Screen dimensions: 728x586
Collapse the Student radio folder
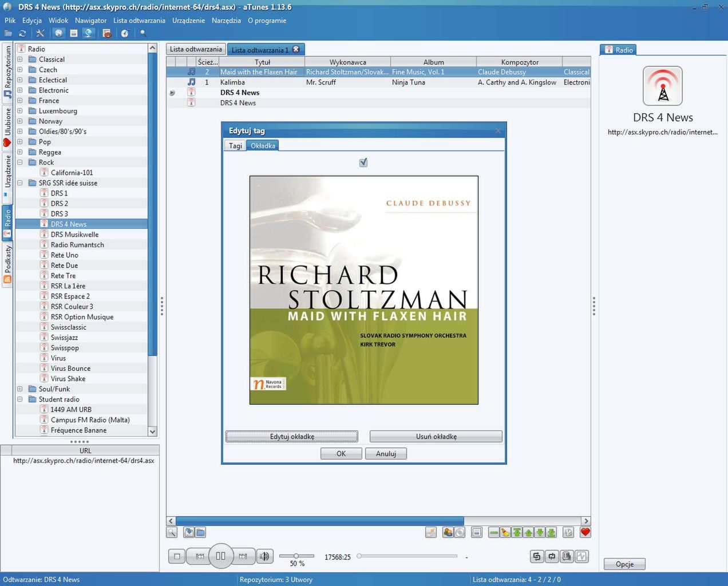[19, 399]
